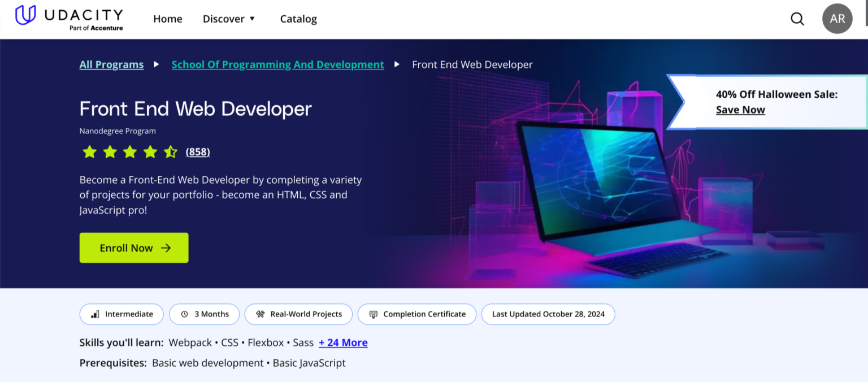Open the Halloween Sale Save Now link
The height and width of the screenshot is (382, 868).
click(x=740, y=109)
